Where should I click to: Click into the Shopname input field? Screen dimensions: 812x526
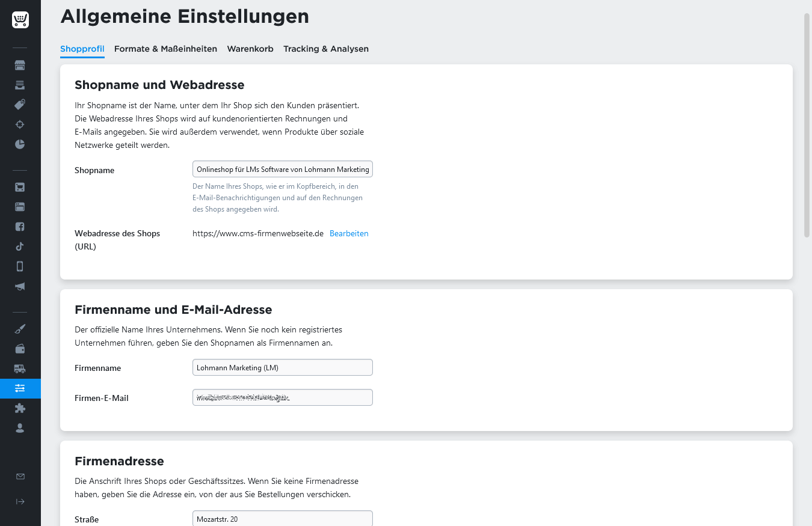tap(282, 170)
